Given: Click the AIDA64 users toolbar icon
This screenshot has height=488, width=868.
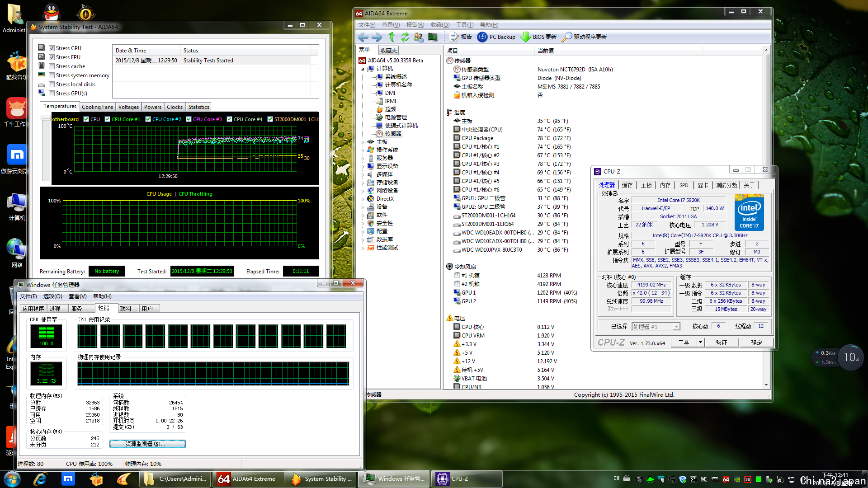Looking at the screenshot, I should coord(419,37).
